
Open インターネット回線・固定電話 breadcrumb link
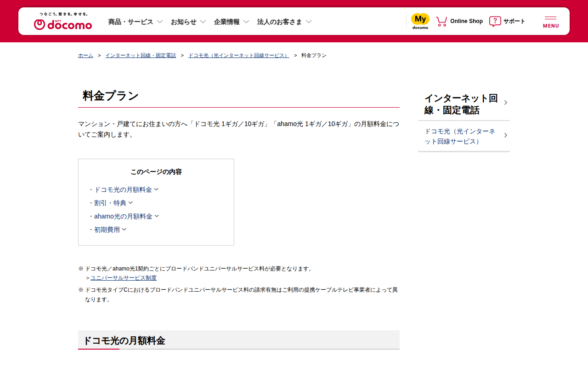[x=141, y=55]
